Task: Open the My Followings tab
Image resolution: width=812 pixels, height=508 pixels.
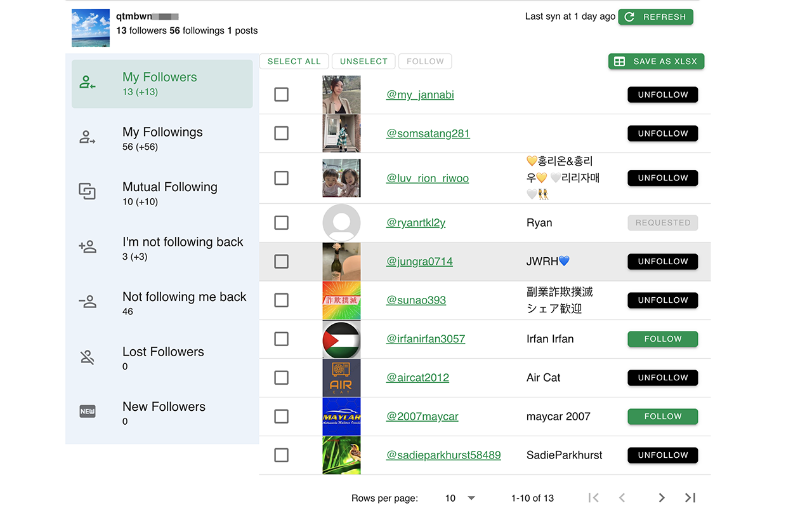Action: coord(162,138)
